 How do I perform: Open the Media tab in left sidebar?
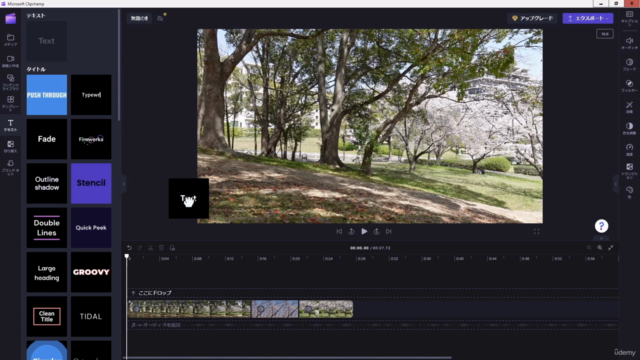click(x=11, y=40)
